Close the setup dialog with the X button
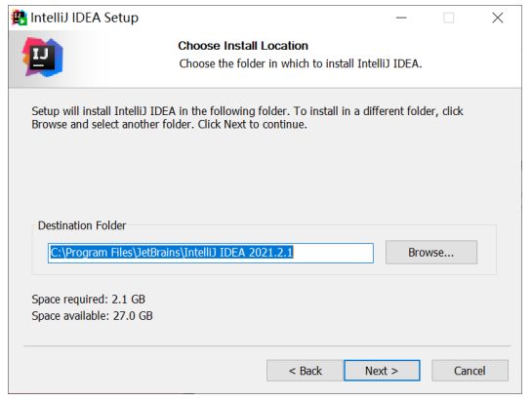532x401 pixels. coord(498,18)
